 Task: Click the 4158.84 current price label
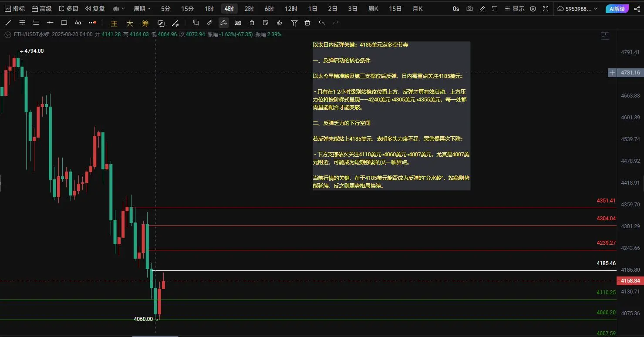[x=630, y=281]
